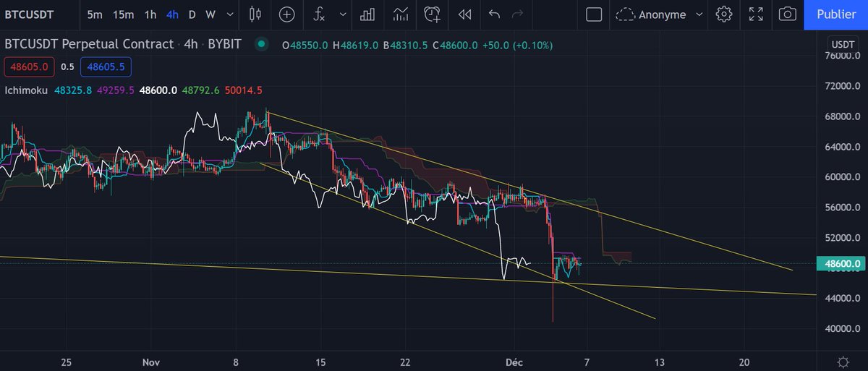Image resolution: width=868 pixels, height=371 pixels.
Task: Open the BTCUSDT symbol search
Action: coord(28,14)
